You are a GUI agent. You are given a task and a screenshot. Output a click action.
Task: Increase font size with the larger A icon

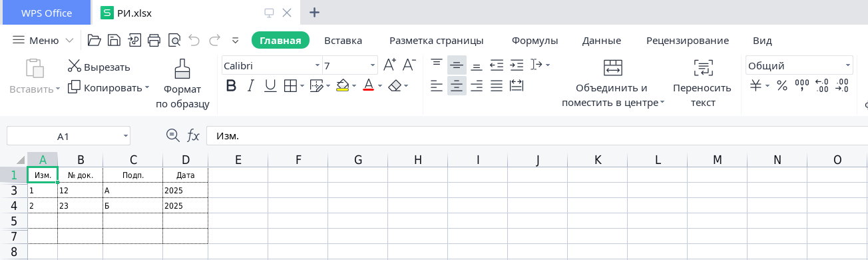coord(389,65)
